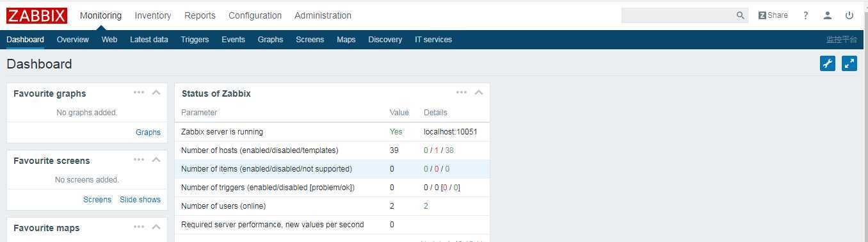868x242 pixels.
Task: Collapse the Favourite screens widget
Action: [156, 160]
